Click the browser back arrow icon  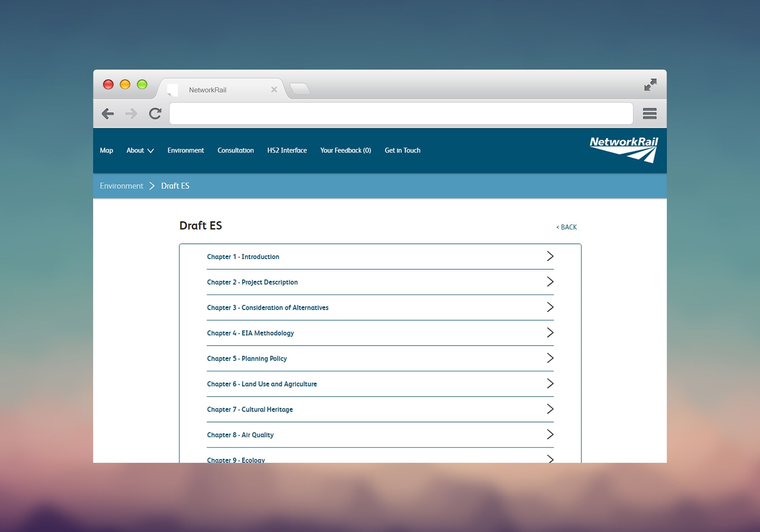point(108,114)
